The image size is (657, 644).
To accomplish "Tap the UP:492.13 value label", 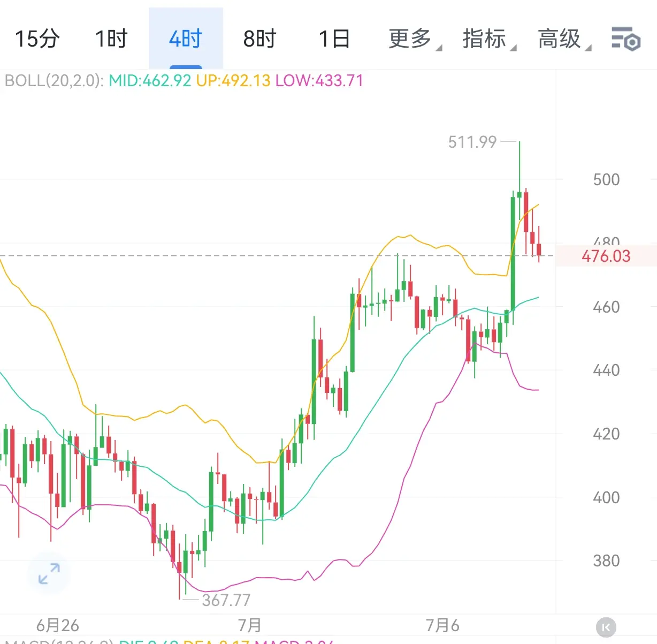I will tap(233, 81).
